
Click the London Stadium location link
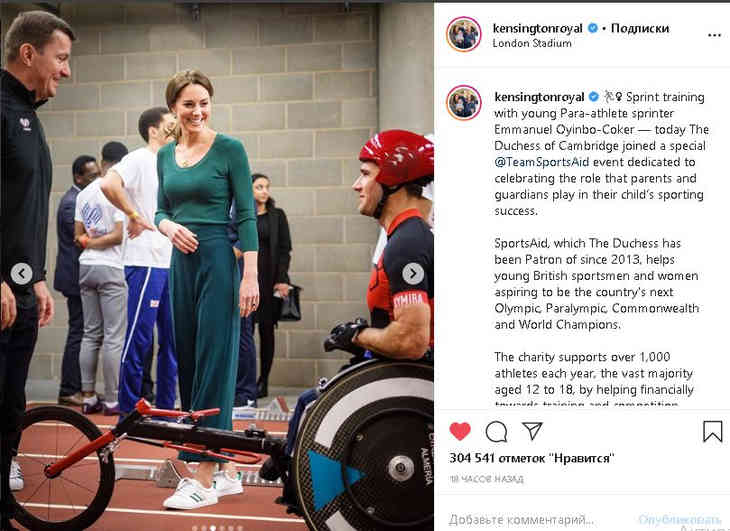tap(532, 43)
